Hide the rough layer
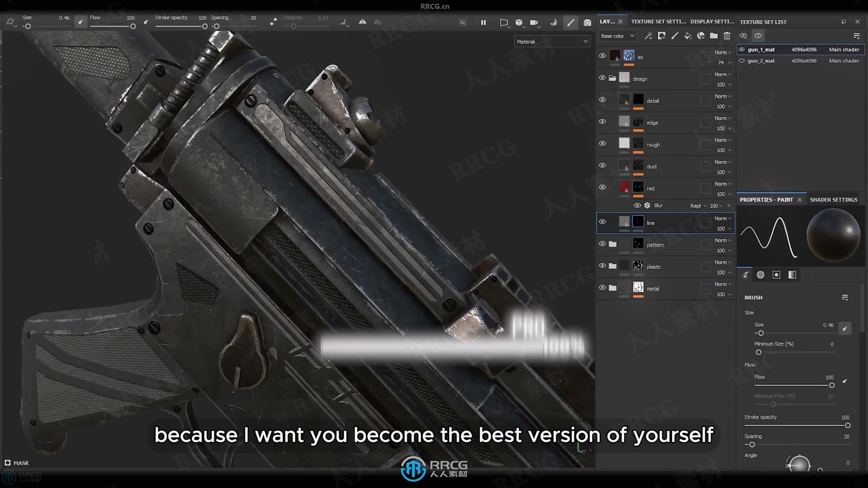868x488 pixels. point(602,144)
